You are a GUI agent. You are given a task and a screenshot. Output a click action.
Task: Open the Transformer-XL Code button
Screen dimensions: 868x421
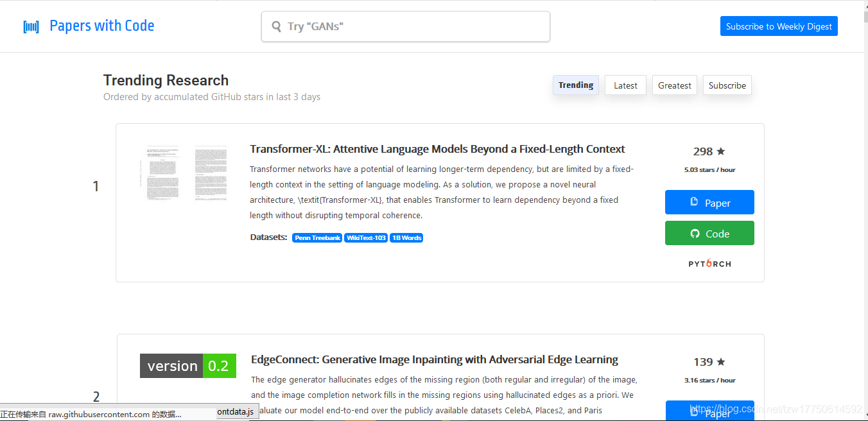(x=709, y=233)
